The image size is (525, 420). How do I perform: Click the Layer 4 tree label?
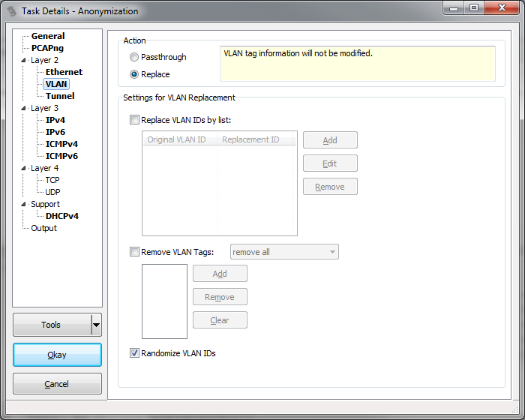click(44, 168)
